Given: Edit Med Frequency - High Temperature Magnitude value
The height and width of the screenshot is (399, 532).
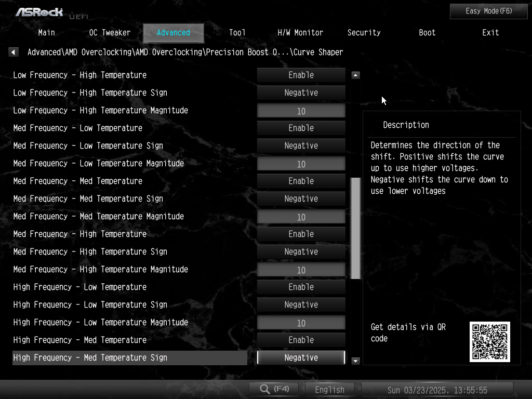Looking at the screenshot, I should pyautogui.click(x=301, y=270).
